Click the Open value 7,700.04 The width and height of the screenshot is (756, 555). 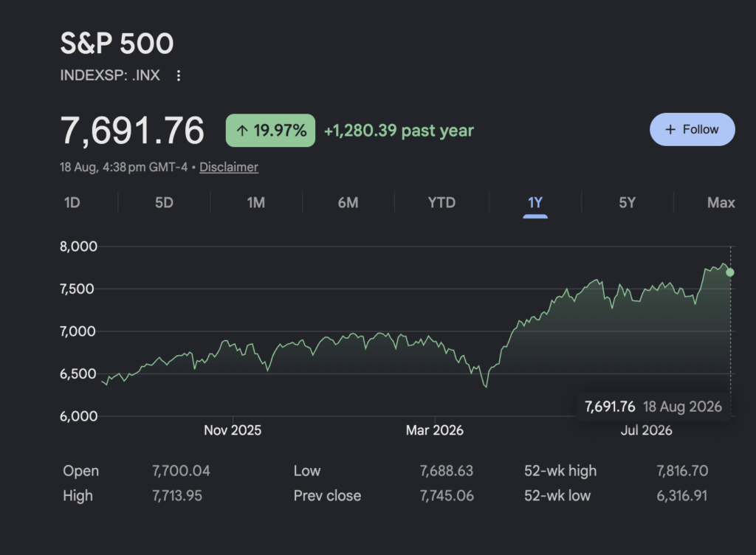point(181,471)
